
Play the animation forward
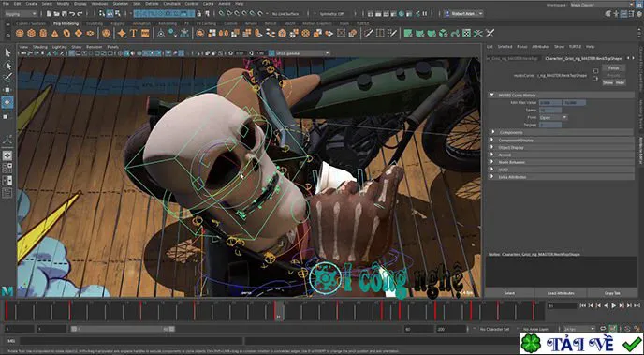click(614, 305)
